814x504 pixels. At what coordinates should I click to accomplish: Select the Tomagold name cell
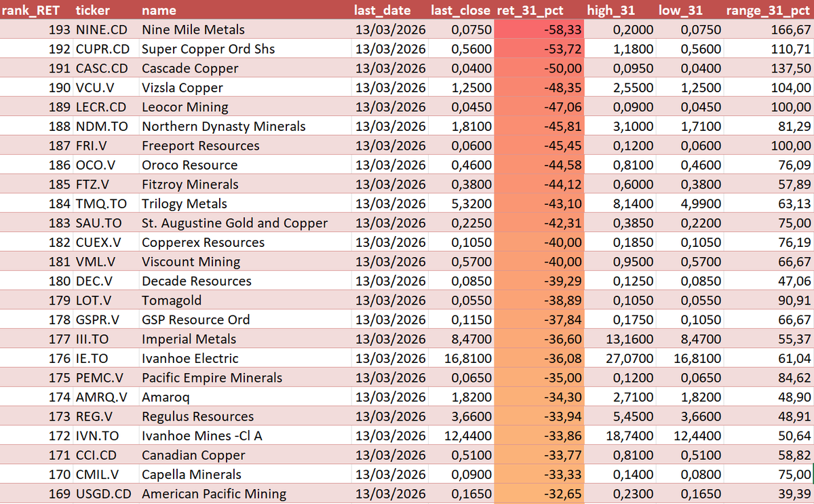245,301
